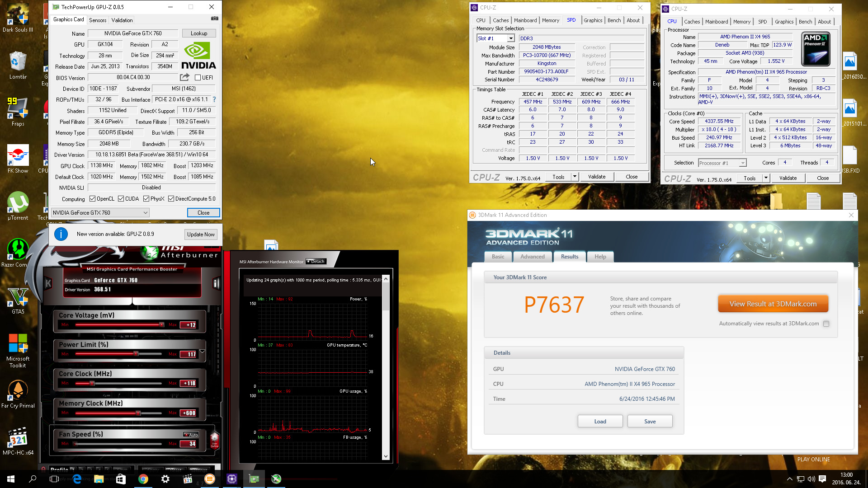868x488 pixels.
Task: Open the Razer Comms desktop icon
Action: [18, 253]
